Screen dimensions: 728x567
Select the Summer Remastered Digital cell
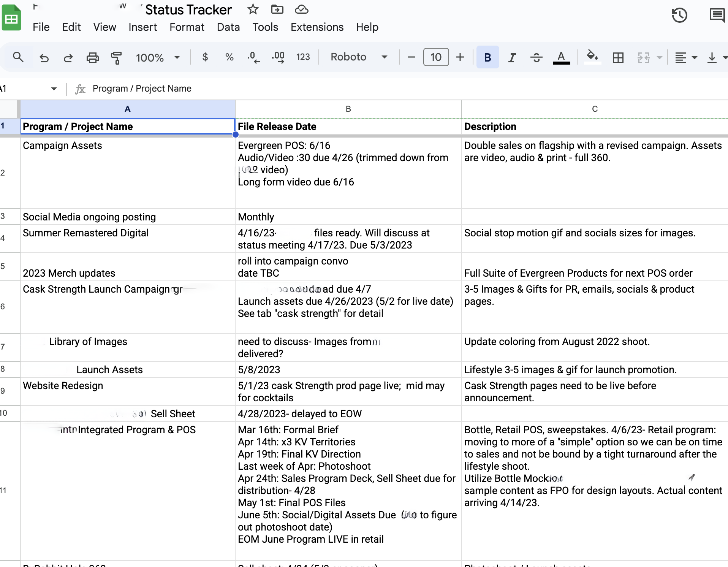coord(128,239)
